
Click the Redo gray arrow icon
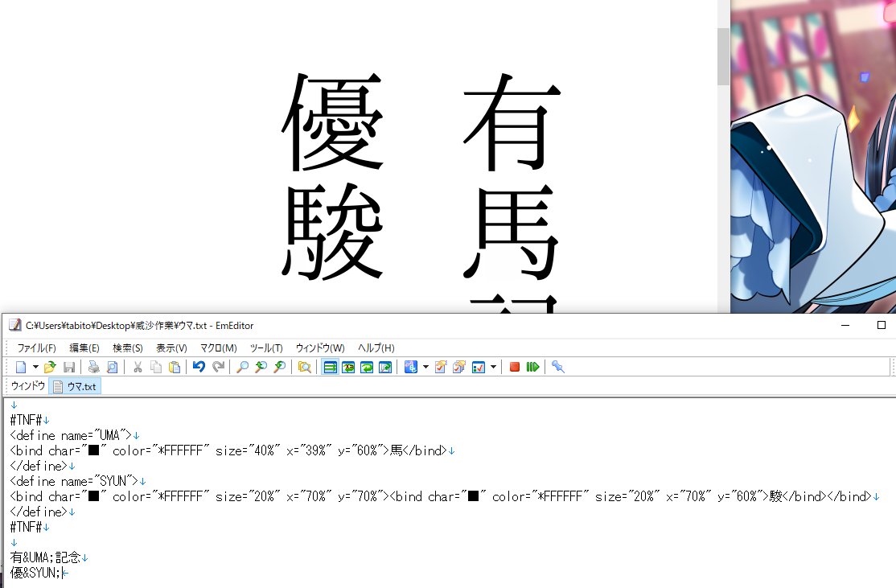(218, 367)
